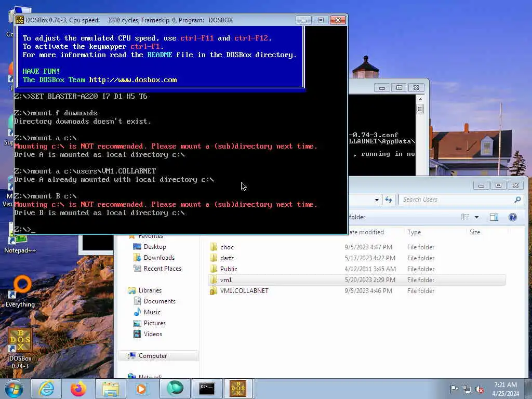
Task: Open the Action Center flag tray icon
Action: pos(454,389)
